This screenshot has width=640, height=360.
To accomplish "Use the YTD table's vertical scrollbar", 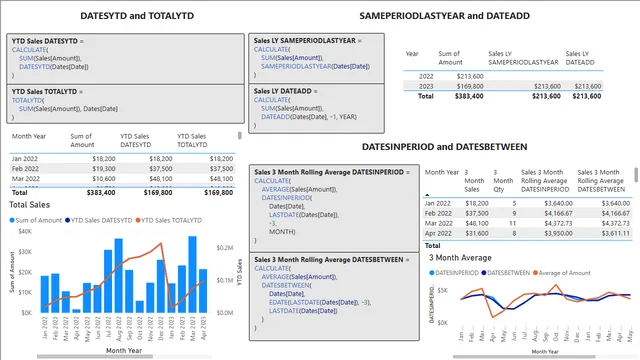I will click(x=240, y=136).
